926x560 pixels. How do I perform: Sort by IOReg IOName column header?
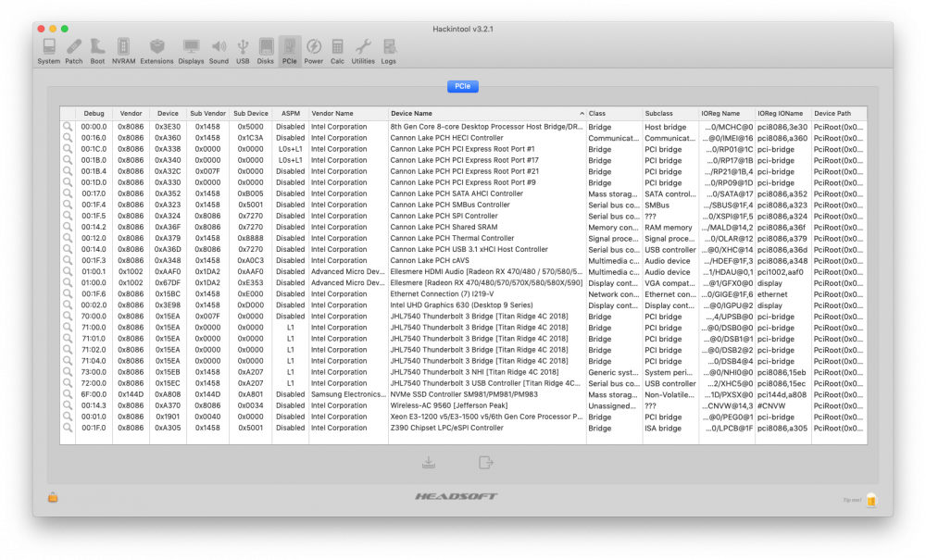tap(783, 113)
